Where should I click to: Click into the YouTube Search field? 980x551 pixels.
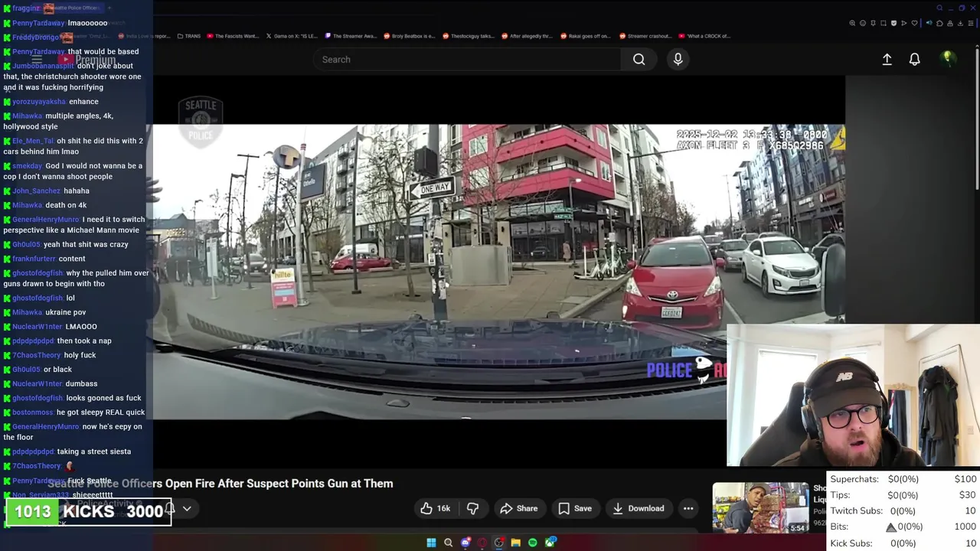point(467,59)
